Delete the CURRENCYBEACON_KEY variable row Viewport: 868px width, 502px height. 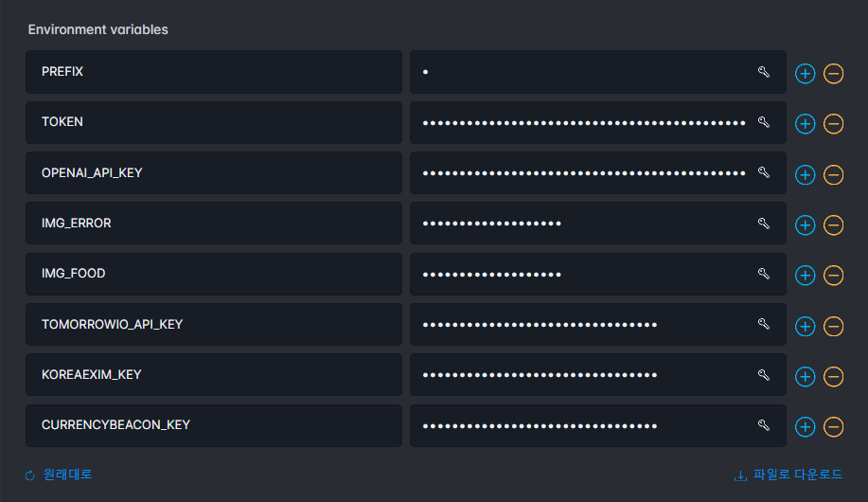[x=833, y=426]
